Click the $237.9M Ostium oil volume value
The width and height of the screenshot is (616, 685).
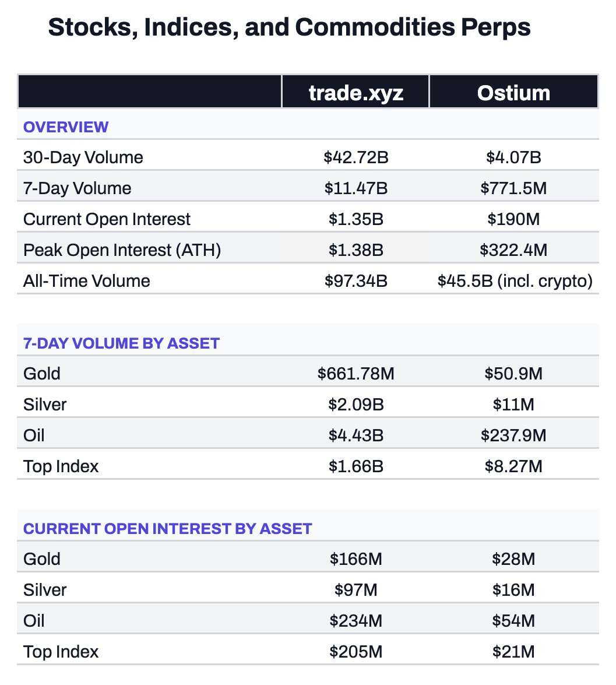point(513,435)
